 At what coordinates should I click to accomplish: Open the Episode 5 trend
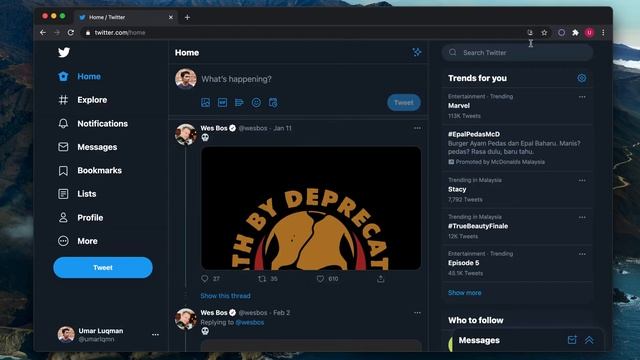(x=464, y=263)
